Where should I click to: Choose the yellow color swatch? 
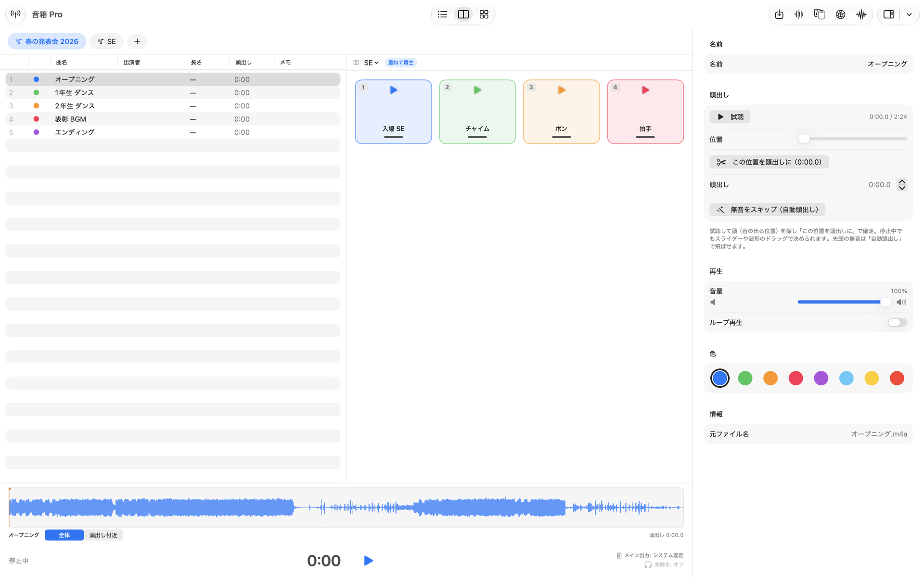point(872,379)
